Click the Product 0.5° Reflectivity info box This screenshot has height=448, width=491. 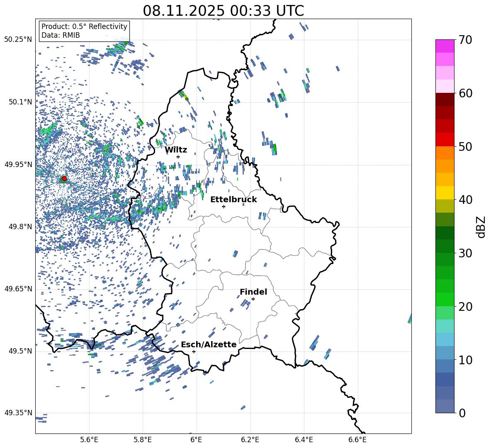coord(84,31)
